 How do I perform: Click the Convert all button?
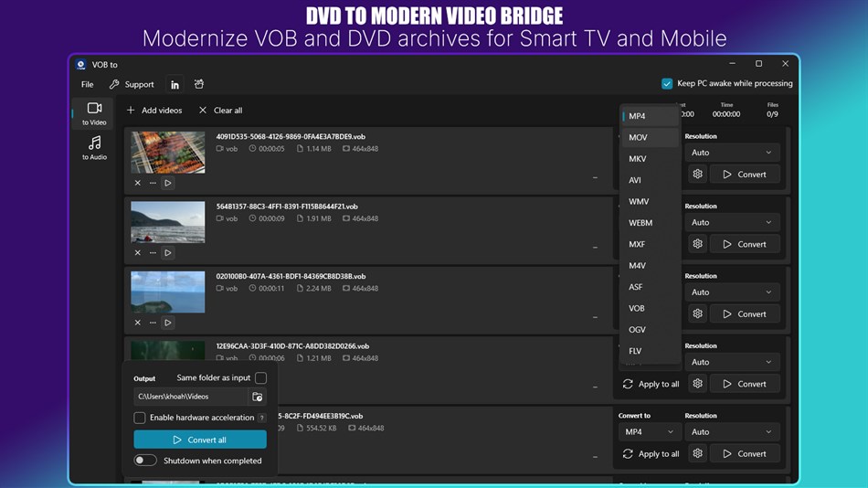click(200, 440)
